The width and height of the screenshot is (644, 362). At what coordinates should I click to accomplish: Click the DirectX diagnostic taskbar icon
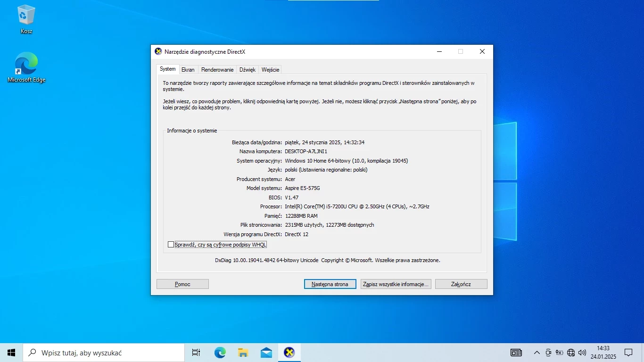click(289, 353)
